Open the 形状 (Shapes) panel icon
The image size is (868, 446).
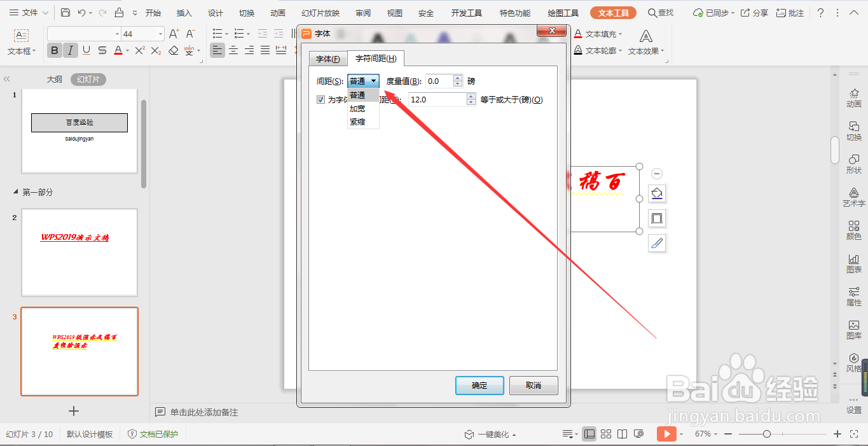pyautogui.click(x=854, y=164)
